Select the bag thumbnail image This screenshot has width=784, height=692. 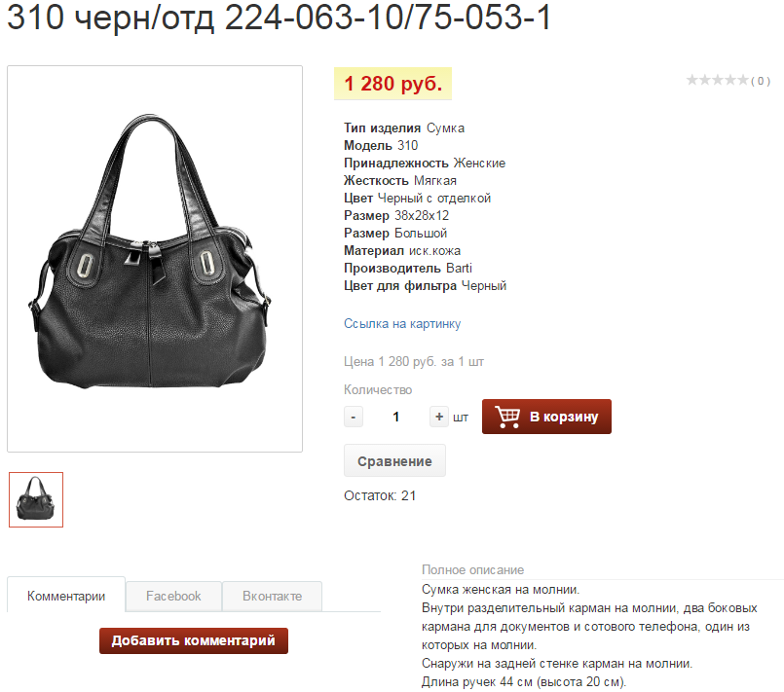36,499
